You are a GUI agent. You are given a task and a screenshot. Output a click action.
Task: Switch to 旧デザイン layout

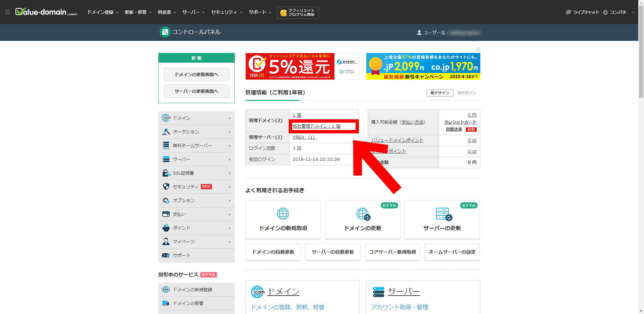(467, 93)
